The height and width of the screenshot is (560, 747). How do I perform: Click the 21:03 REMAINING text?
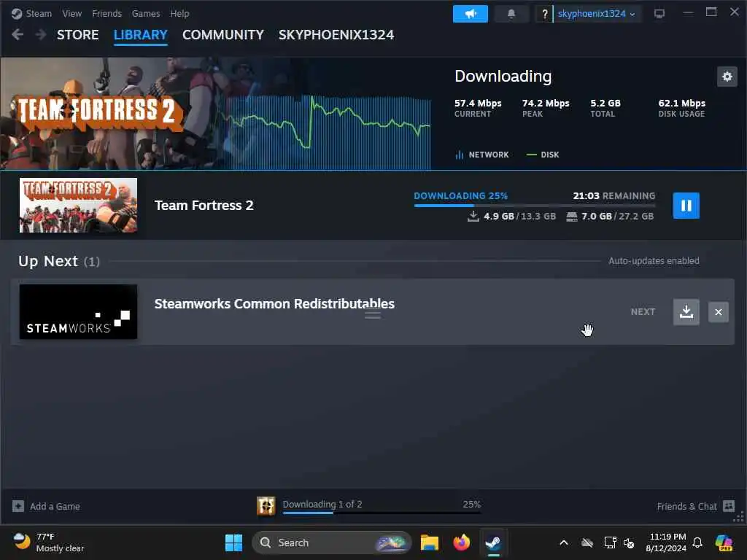tap(614, 195)
